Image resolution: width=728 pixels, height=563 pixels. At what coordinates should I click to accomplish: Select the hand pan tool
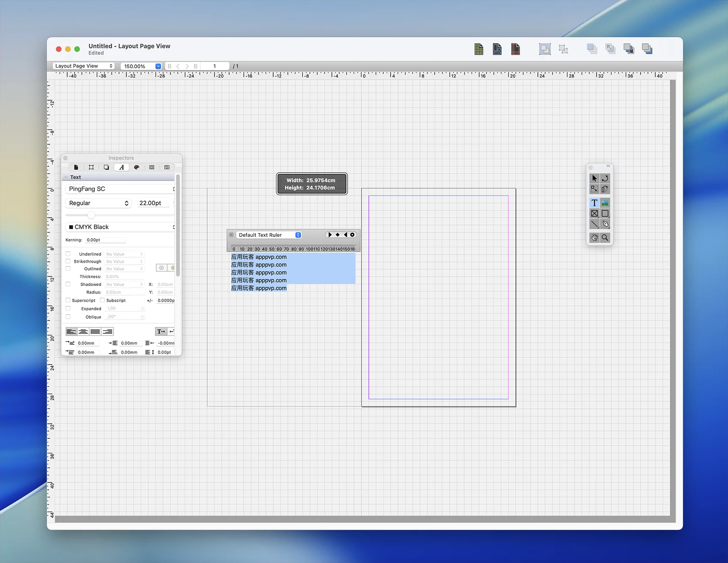594,238
